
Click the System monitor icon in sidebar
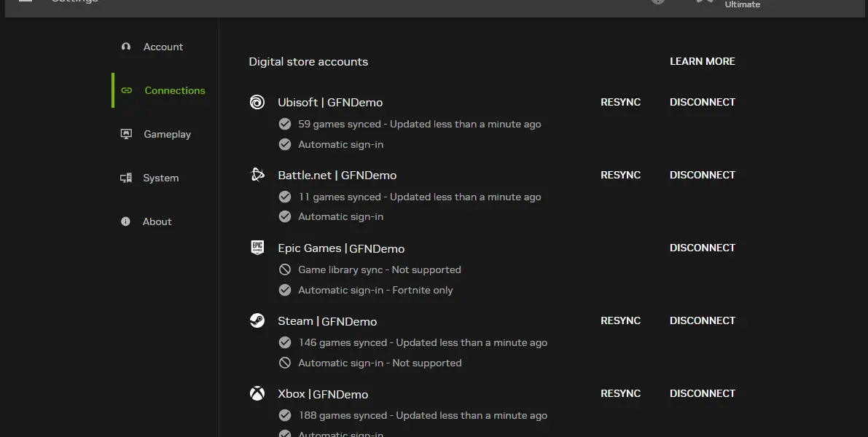[x=126, y=177]
